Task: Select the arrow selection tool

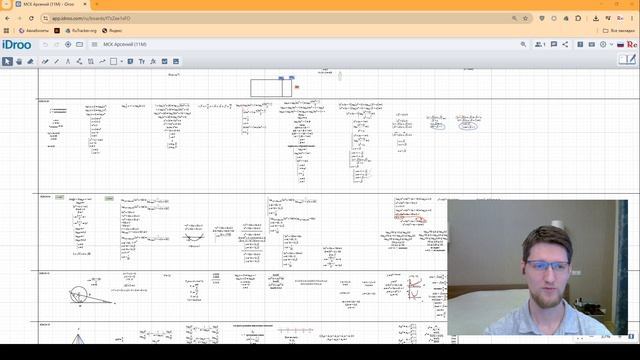Action: [x=7, y=61]
